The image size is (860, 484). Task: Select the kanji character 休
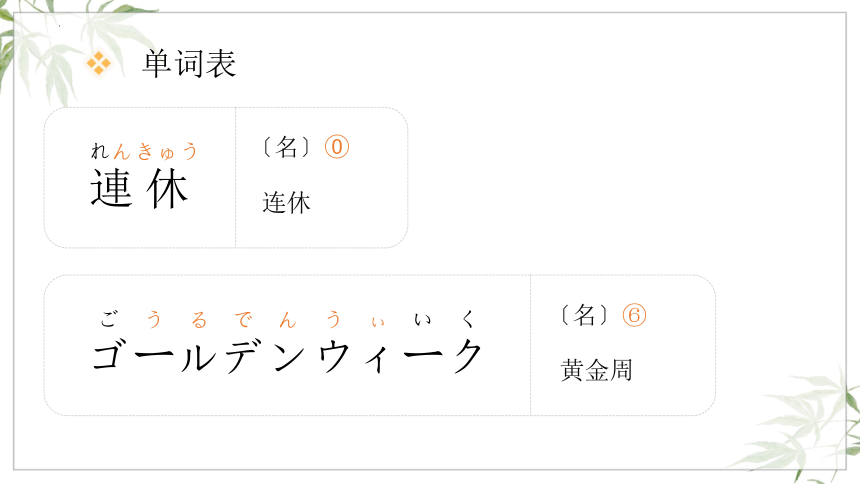167,188
